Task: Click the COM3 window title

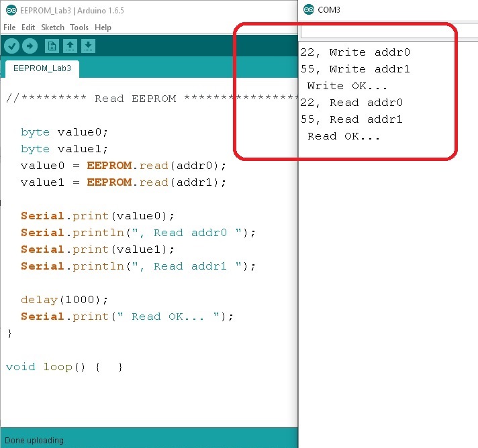Action: click(x=329, y=10)
